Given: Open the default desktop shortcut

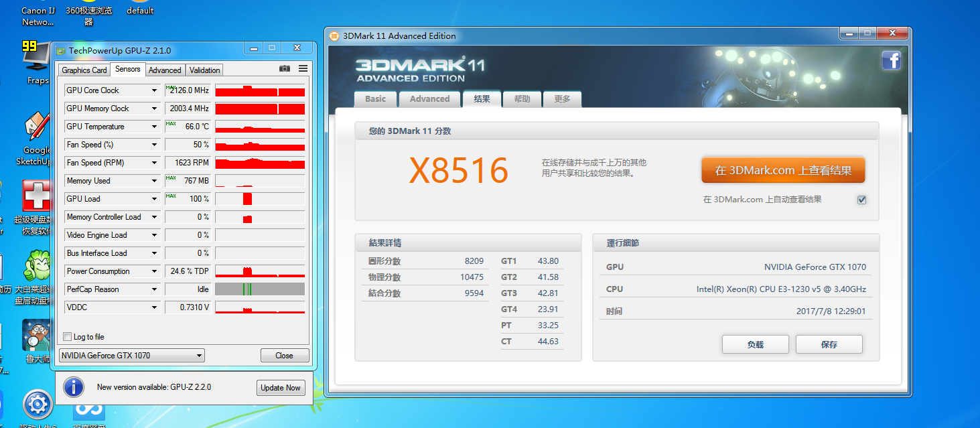Looking at the screenshot, I should 140,9.
